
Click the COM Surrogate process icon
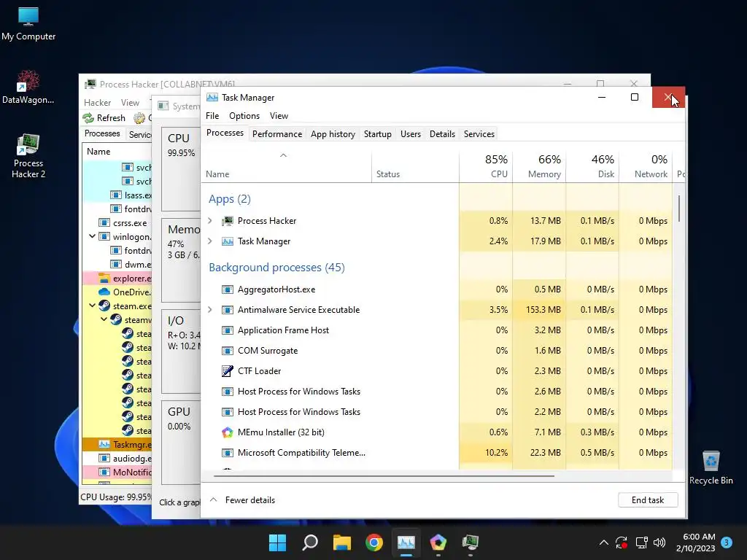click(228, 351)
